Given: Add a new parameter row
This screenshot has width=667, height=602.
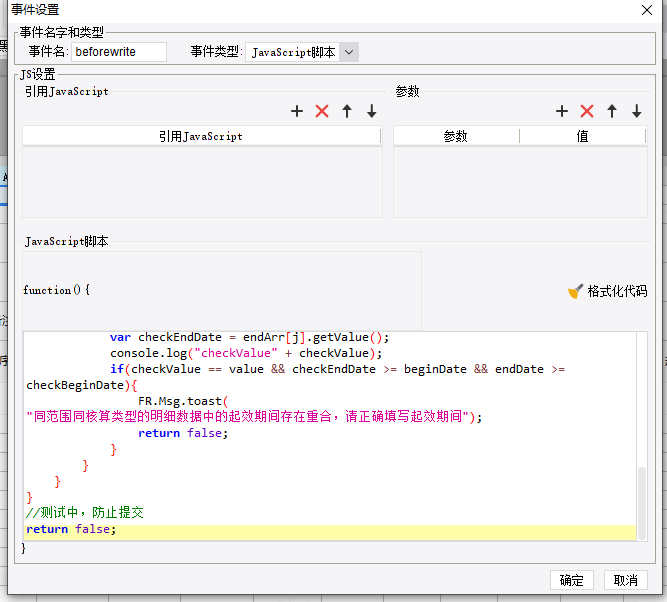Looking at the screenshot, I should tap(562, 111).
